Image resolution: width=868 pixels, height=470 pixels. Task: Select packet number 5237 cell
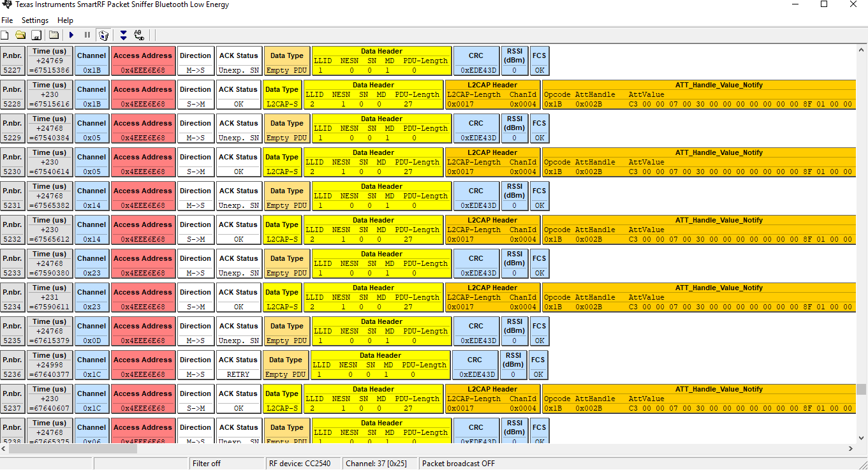[x=13, y=399]
